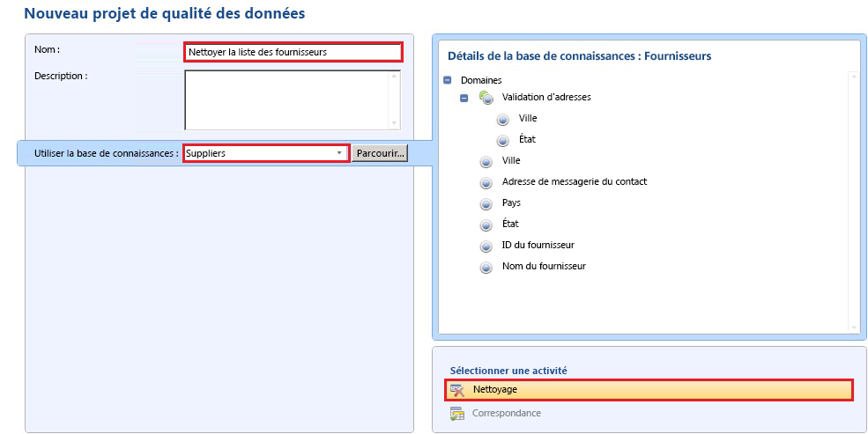The image size is (868, 434).
Task: Click inside the Description text box
Action: [288, 100]
